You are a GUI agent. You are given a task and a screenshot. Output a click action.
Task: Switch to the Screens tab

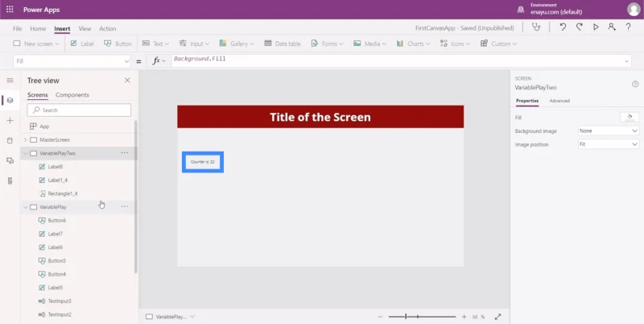coord(38,95)
